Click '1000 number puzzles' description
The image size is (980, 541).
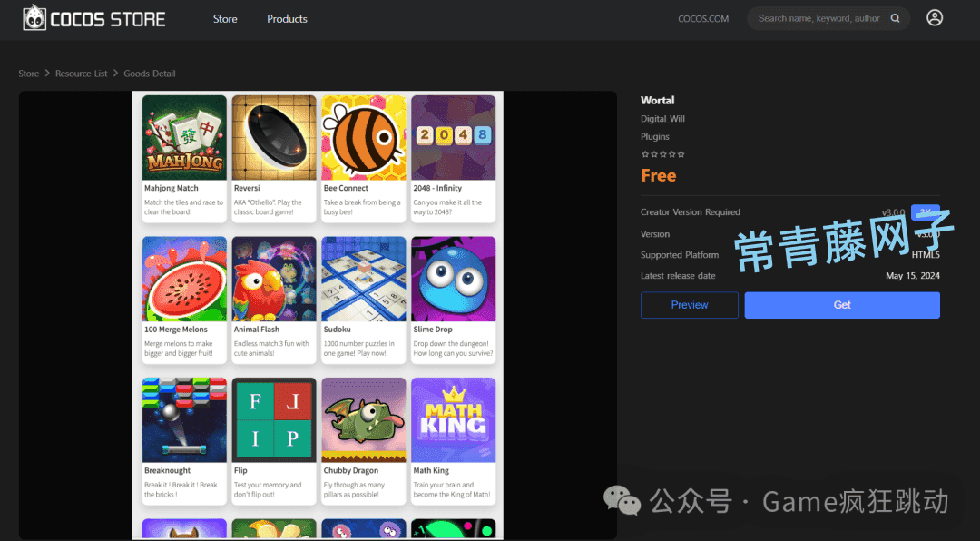tap(358, 349)
